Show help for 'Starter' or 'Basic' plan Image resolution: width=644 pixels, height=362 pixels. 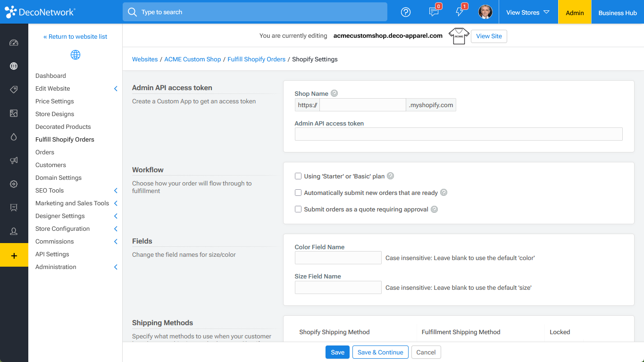point(391,176)
